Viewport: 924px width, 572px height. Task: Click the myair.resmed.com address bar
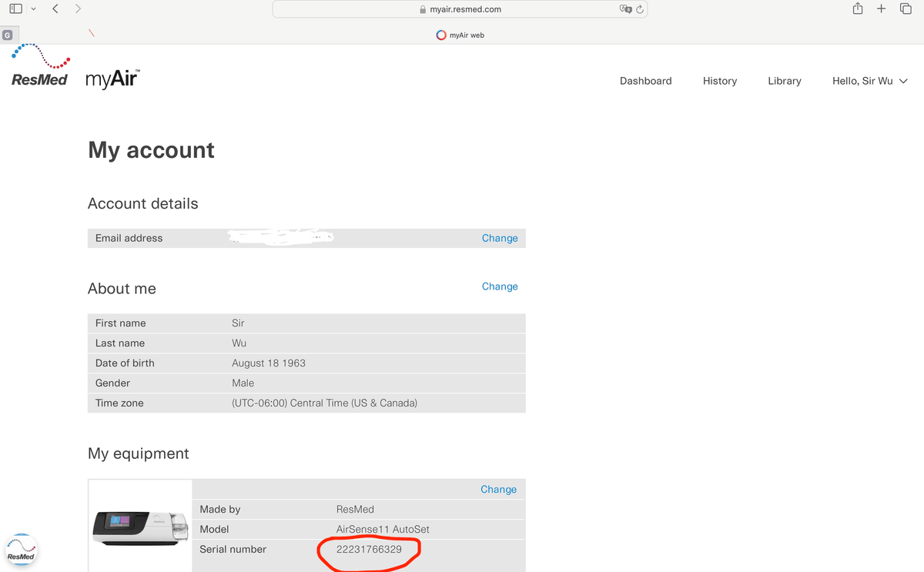point(460,9)
